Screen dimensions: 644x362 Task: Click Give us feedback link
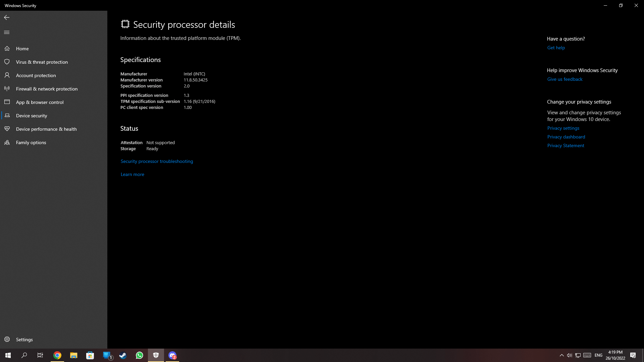[565, 79]
